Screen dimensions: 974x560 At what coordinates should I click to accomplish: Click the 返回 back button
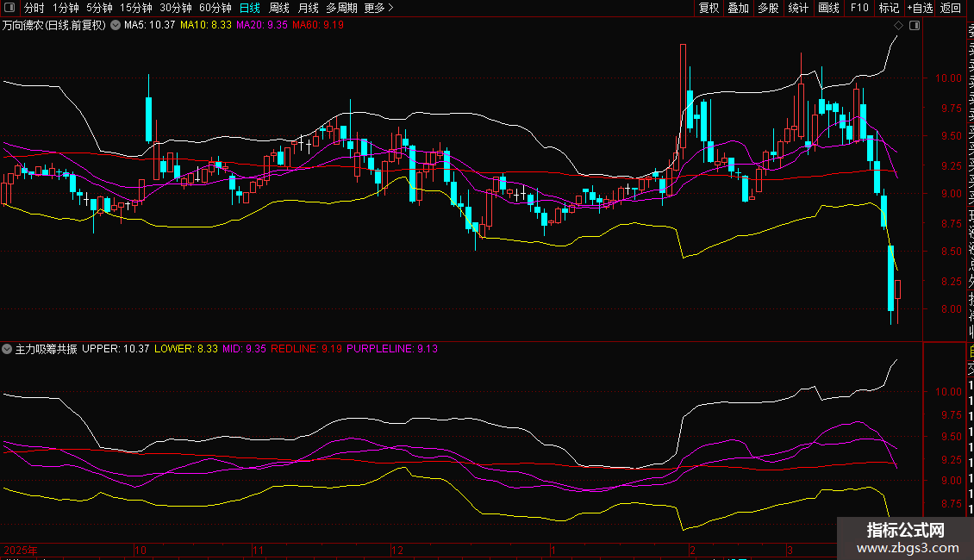coord(951,8)
